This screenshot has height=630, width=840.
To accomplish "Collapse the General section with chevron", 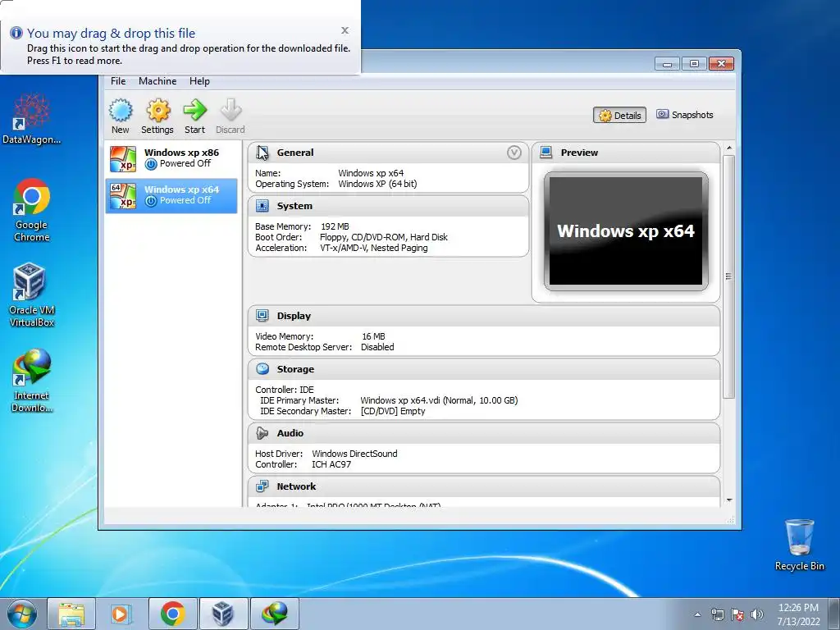I will point(514,153).
